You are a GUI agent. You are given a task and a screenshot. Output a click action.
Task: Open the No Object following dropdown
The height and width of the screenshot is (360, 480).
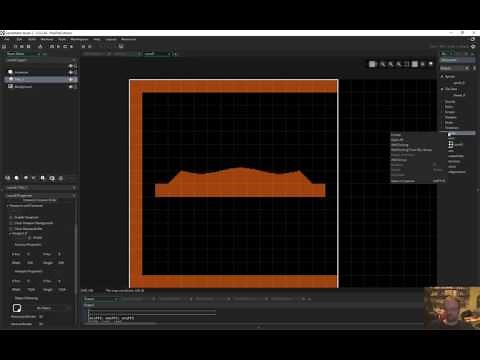coord(52,308)
